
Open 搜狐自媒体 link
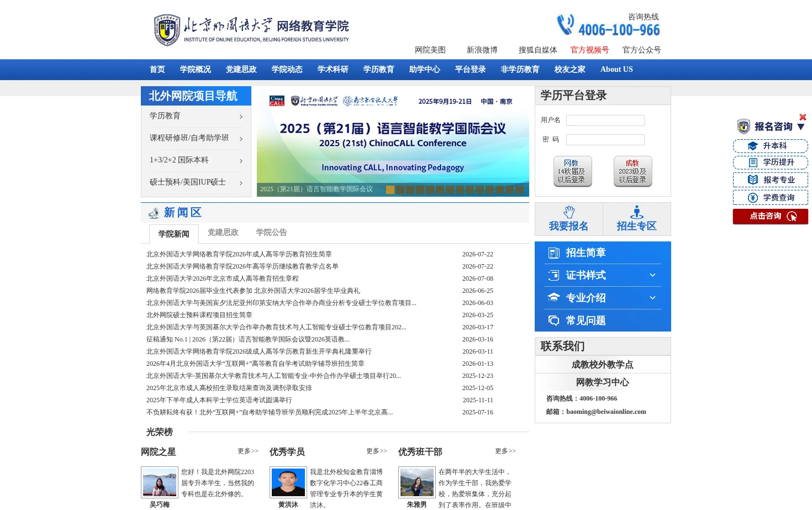pos(538,50)
